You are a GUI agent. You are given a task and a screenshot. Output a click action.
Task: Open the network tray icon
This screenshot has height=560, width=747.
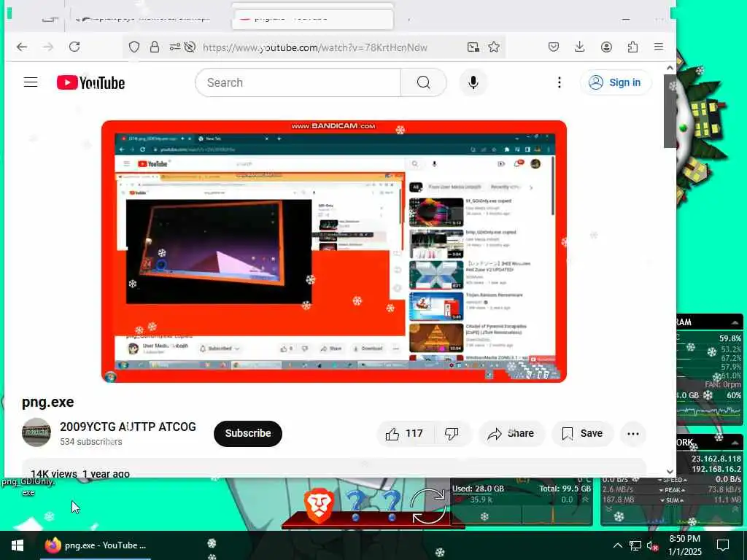(x=635, y=545)
